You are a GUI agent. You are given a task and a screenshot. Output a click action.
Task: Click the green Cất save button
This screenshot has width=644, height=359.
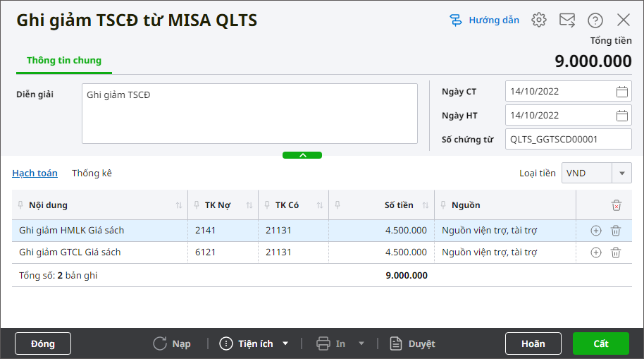(600, 343)
